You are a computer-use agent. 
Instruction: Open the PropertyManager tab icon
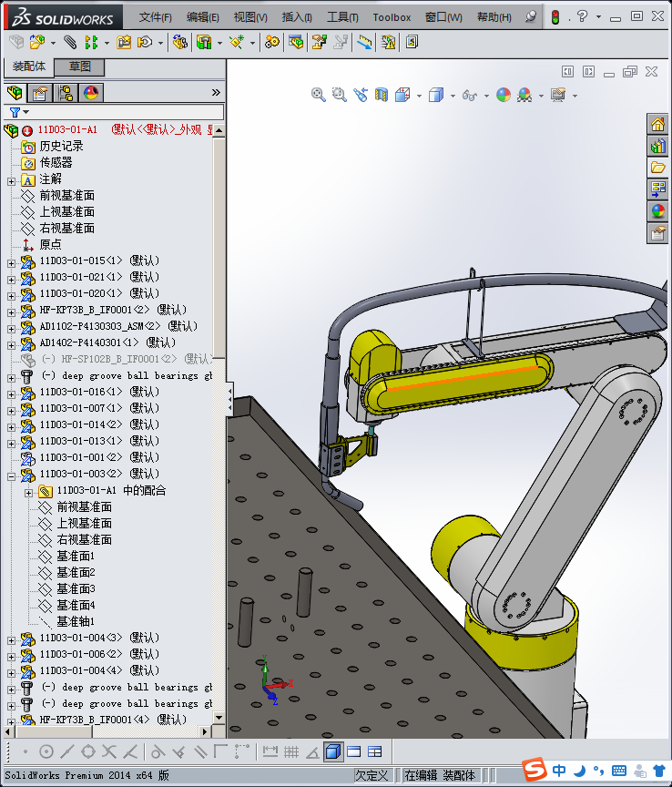40,93
